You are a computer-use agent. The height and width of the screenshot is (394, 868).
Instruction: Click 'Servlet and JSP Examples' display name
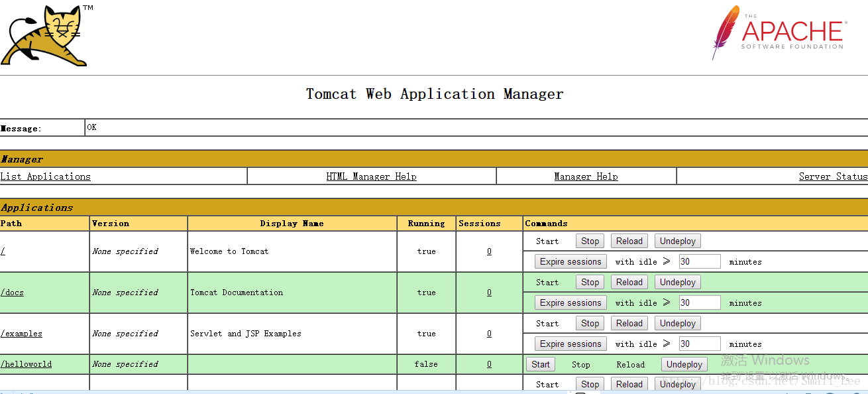pos(246,334)
